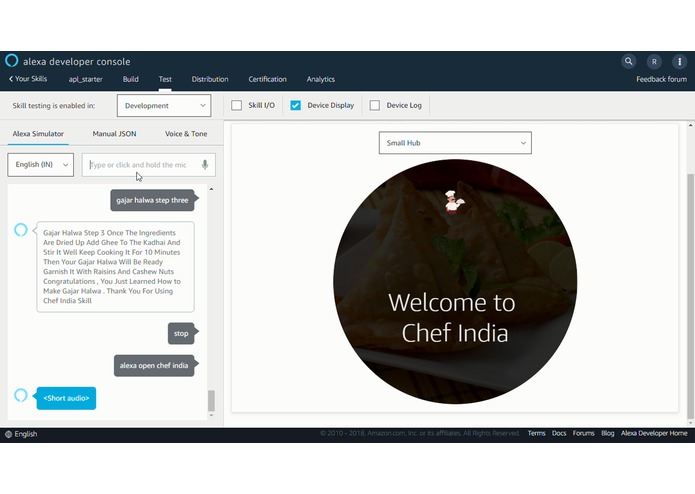
Task: Click the 'alexa open chef india' bubble
Action: pos(154,366)
